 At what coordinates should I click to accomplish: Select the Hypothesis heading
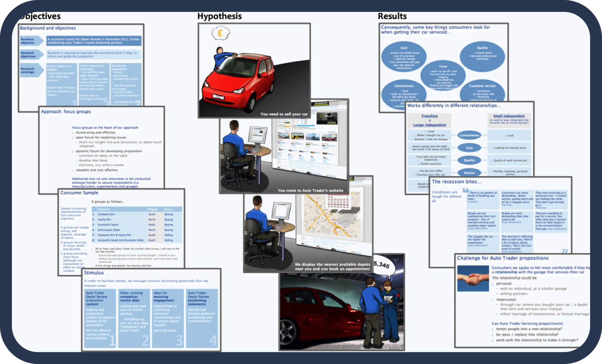(219, 16)
